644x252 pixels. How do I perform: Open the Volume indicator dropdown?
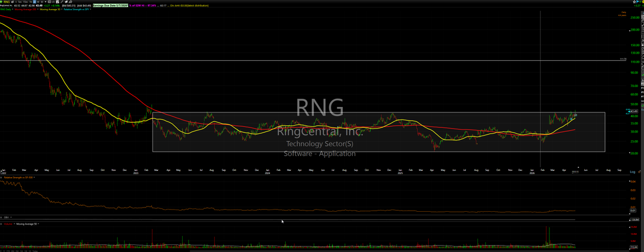15,224
